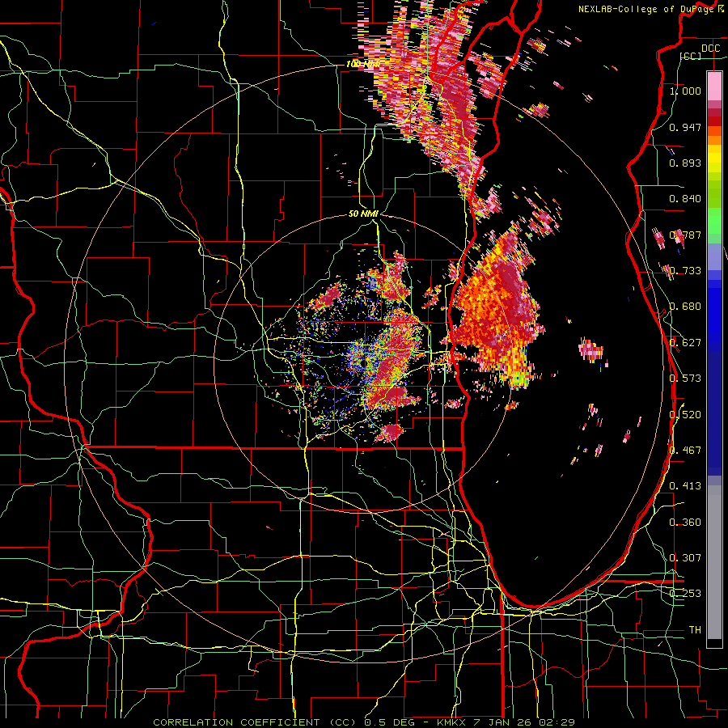Click the 0.5 DEG elevation text
Viewport: 728px width, 728px height.
389,722
